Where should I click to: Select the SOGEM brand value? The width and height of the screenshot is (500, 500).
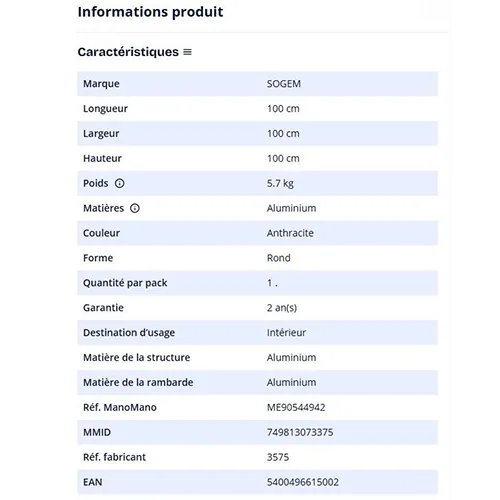coord(284,84)
